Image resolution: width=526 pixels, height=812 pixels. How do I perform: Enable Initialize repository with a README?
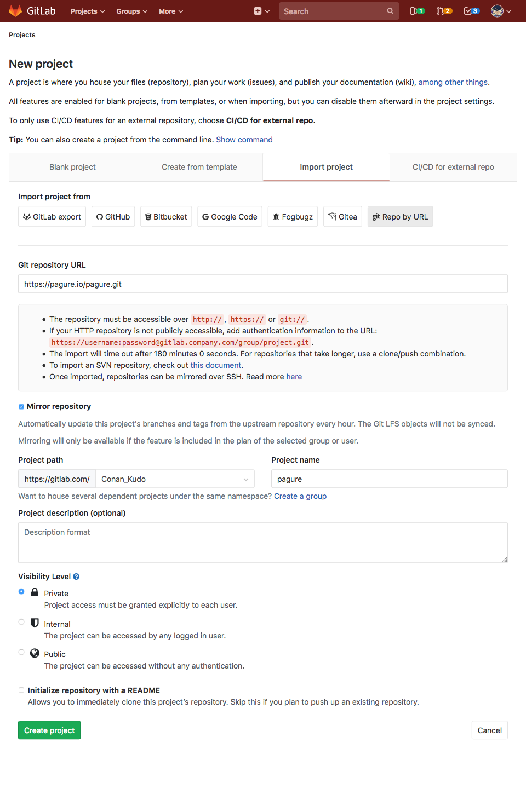point(21,690)
